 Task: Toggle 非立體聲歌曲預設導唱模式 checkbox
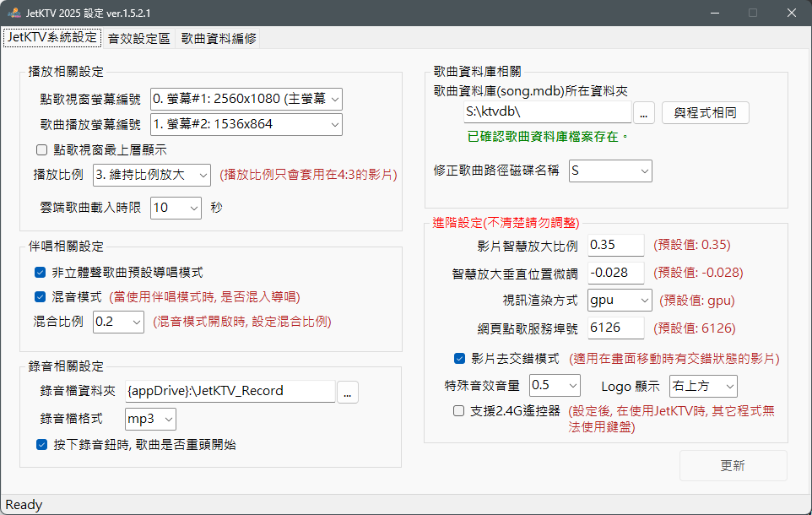click(40, 273)
